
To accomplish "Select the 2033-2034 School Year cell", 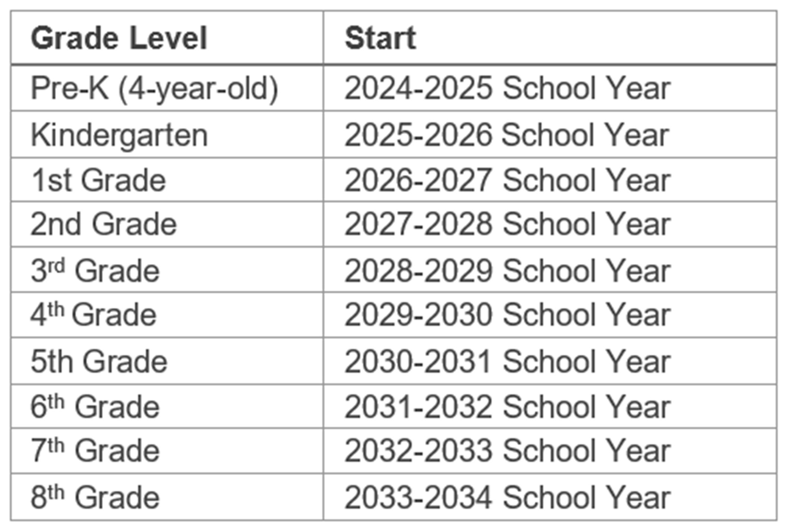I will pyautogui.click(x=550, y=497).
